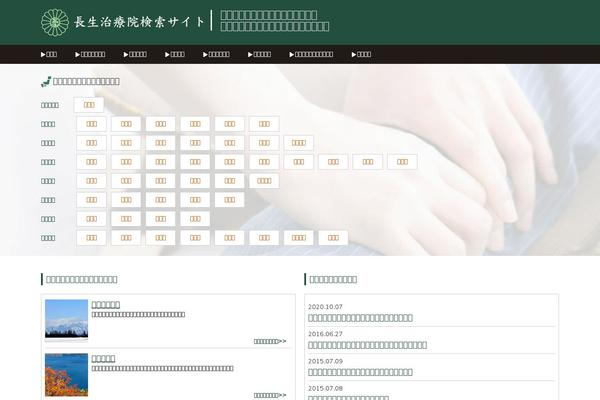The image size is (600, 400).
Task: Click the chrysanthemum logo icon in header
Action: 55,22
